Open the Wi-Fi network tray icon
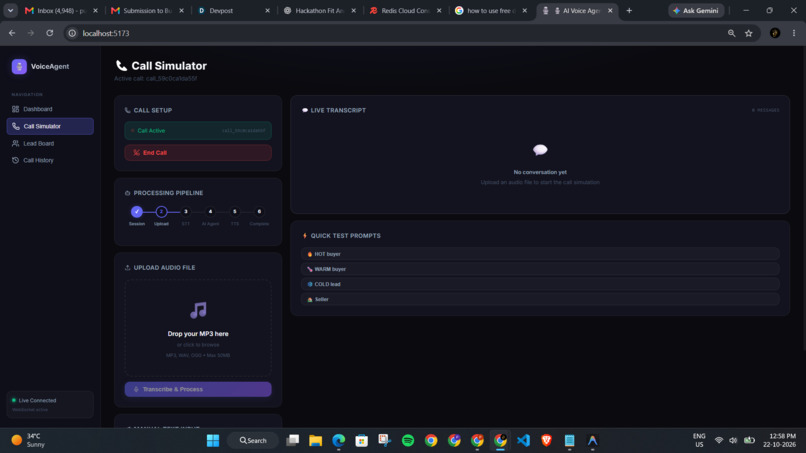The image size is (806, 453). (x=719, y=440)
